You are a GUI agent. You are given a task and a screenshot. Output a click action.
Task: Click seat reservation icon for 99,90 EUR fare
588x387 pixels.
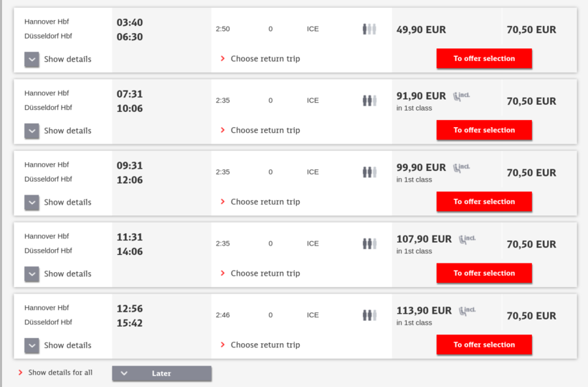point(461,168)
